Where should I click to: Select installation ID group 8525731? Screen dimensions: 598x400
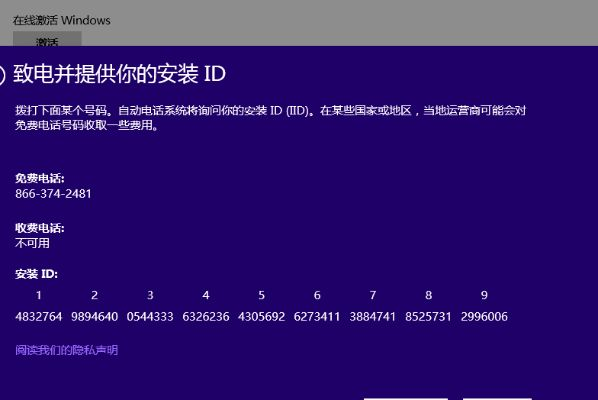click(x=428, y=316)
